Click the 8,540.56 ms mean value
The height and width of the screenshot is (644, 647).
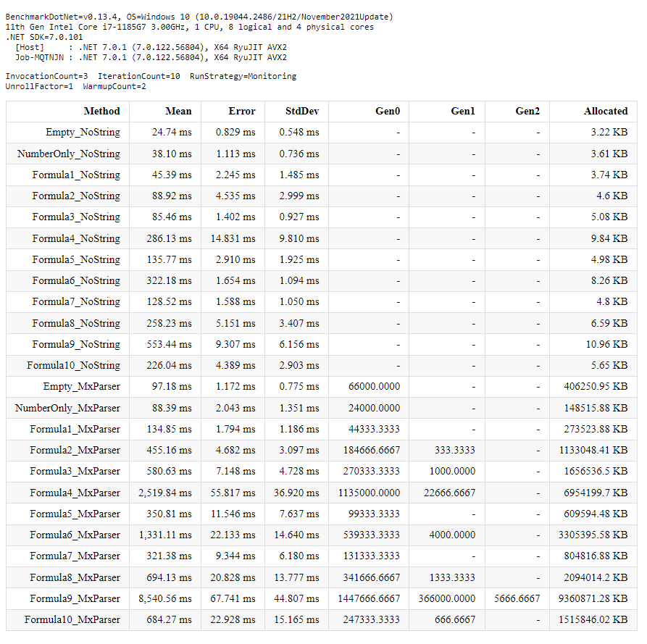(165, 598)
